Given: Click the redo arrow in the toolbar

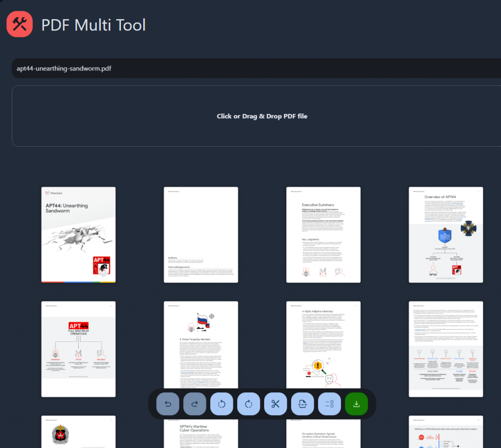Looking at the screenshot, I should (x=195, y=404).
